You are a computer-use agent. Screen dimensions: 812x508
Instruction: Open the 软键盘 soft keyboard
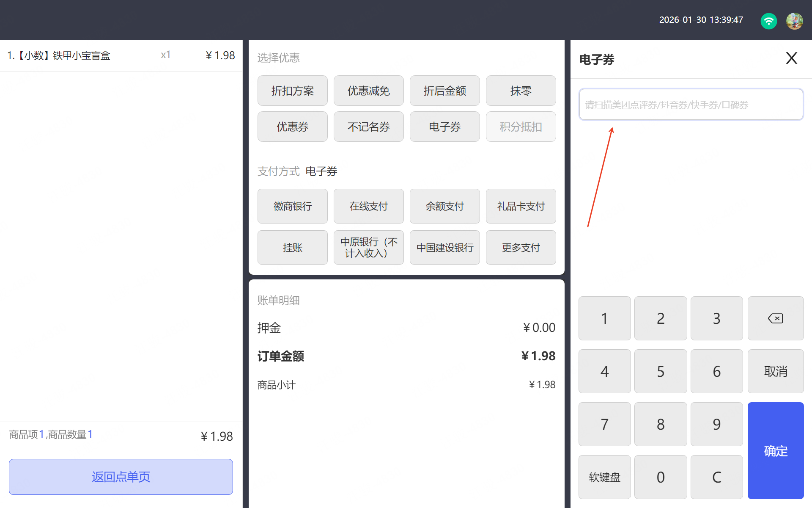[604, 477]
